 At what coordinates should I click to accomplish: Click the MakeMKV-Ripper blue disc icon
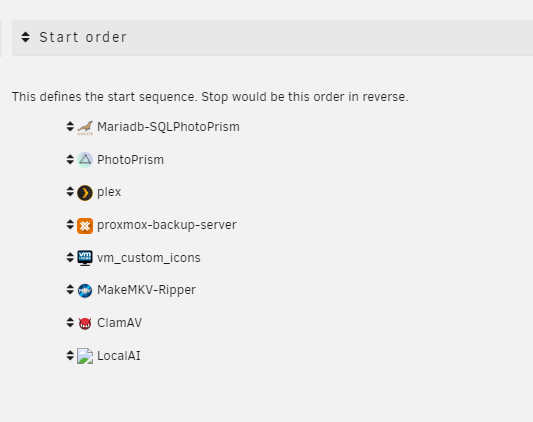click(x=85, y=291)
